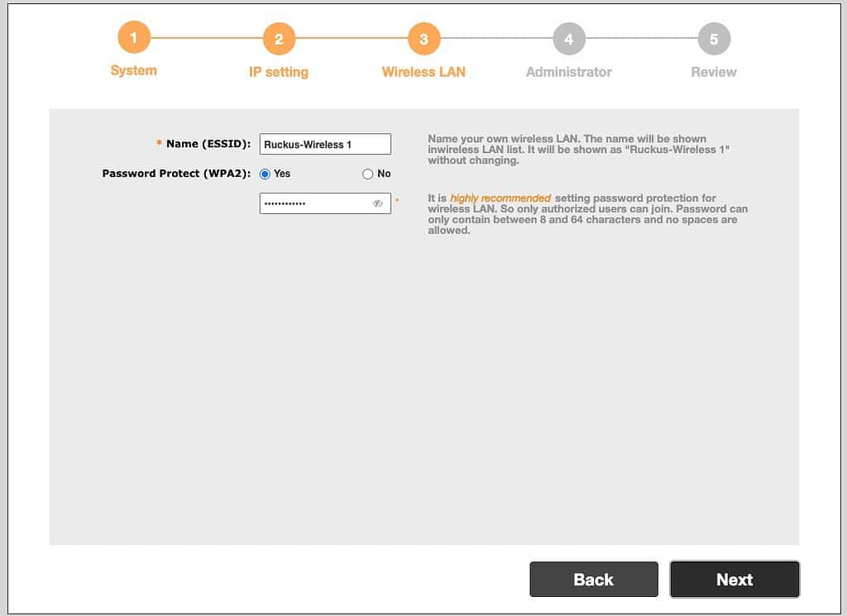Click the step 1 System circle
This screenshot has height=616, width=847.
133,37
